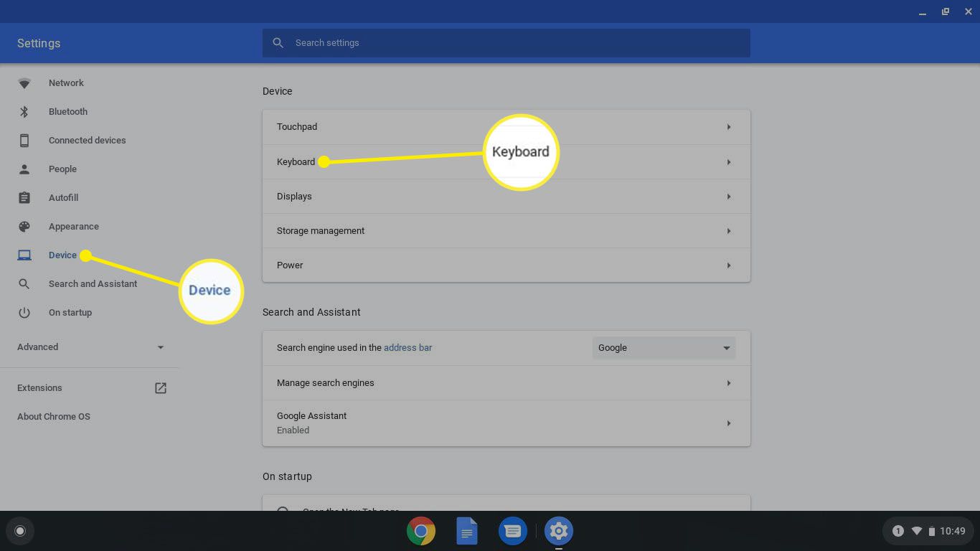Click the People person icon

click(x=24, y=169)
